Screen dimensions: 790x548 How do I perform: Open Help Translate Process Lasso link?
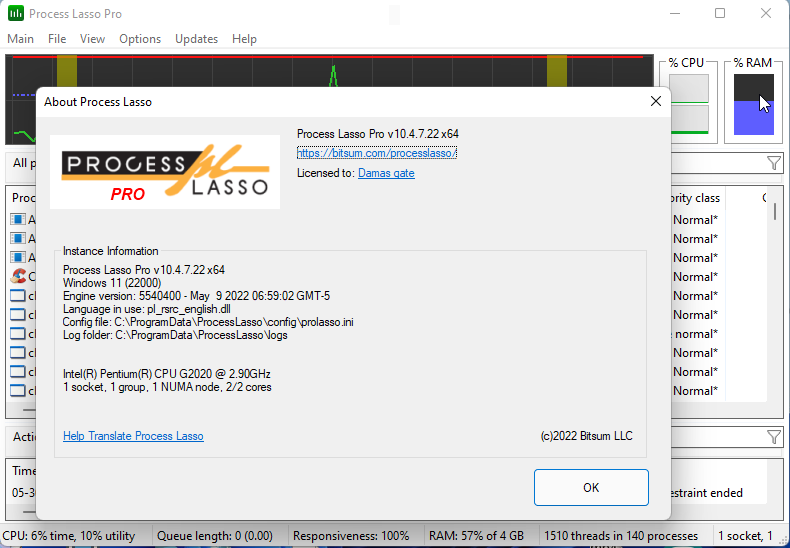click(x=133, y=436)
